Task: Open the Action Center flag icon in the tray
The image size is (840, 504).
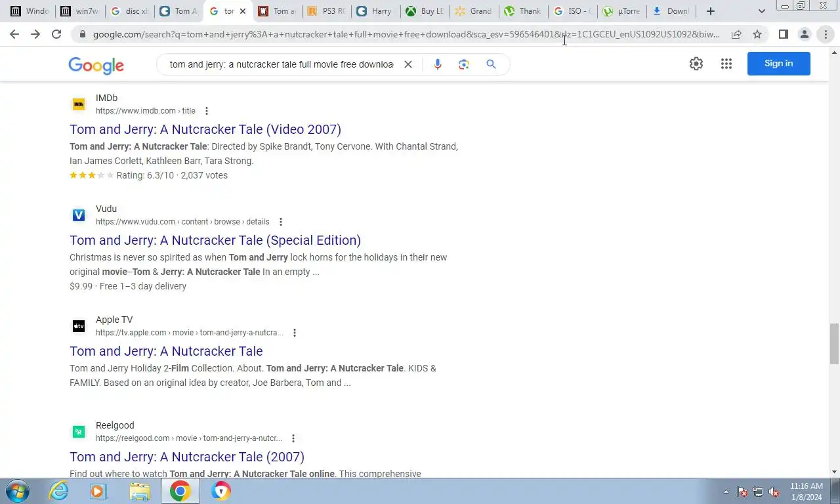Action: 742,492
